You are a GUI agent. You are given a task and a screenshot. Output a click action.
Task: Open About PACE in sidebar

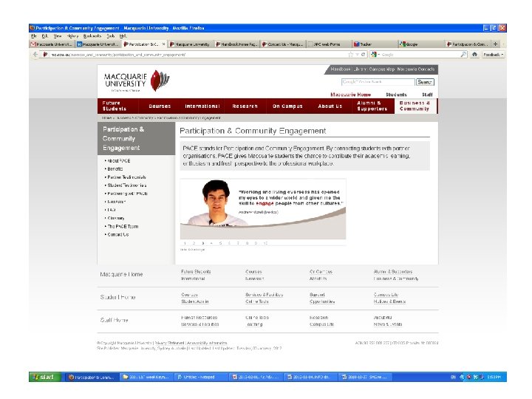[119, 161]
